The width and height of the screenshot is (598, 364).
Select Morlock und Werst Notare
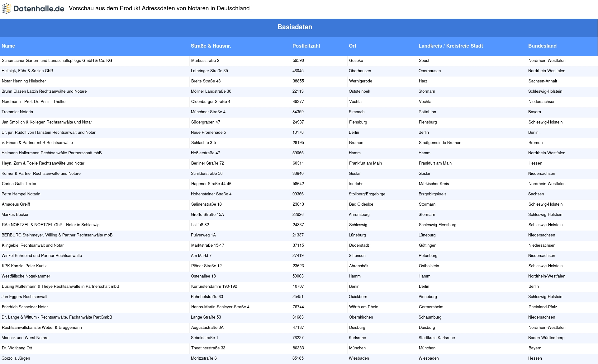[x=25, y=338]
